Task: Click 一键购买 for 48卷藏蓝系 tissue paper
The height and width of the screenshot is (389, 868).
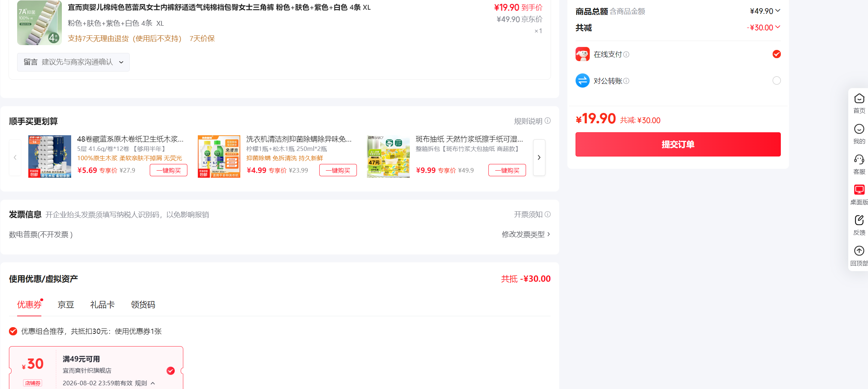Action: click(x=169, y=170)
